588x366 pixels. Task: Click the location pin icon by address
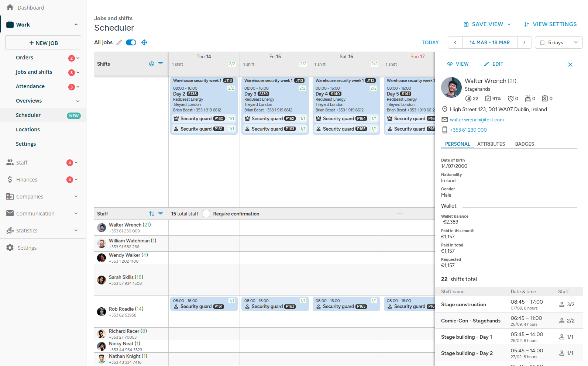tap(445, 109)
